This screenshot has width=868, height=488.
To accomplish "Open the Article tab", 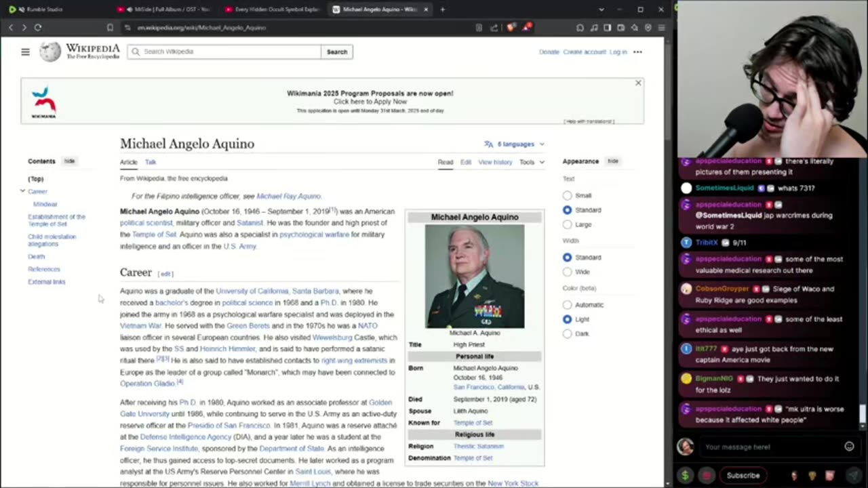I will (x=128, y=162).
